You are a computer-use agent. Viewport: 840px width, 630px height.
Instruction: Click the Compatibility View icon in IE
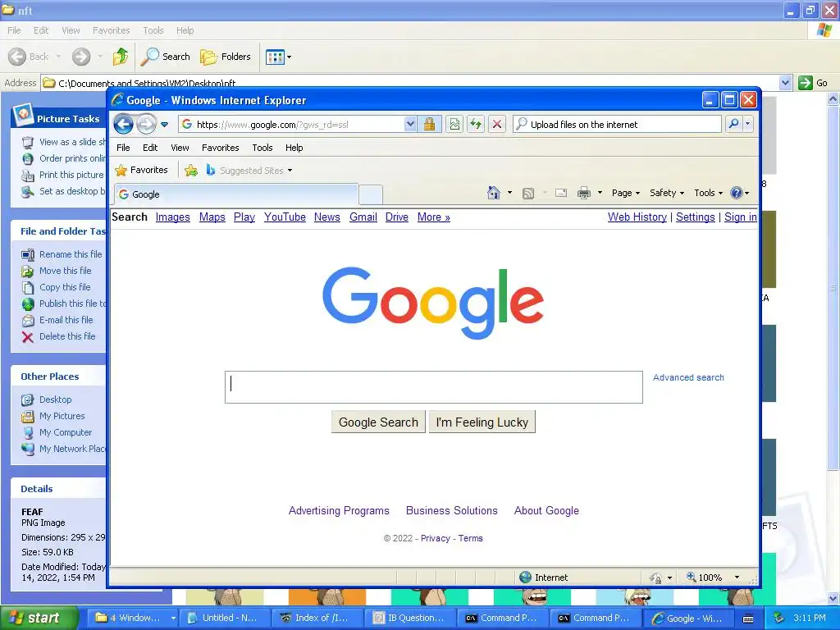coord(454,125)
